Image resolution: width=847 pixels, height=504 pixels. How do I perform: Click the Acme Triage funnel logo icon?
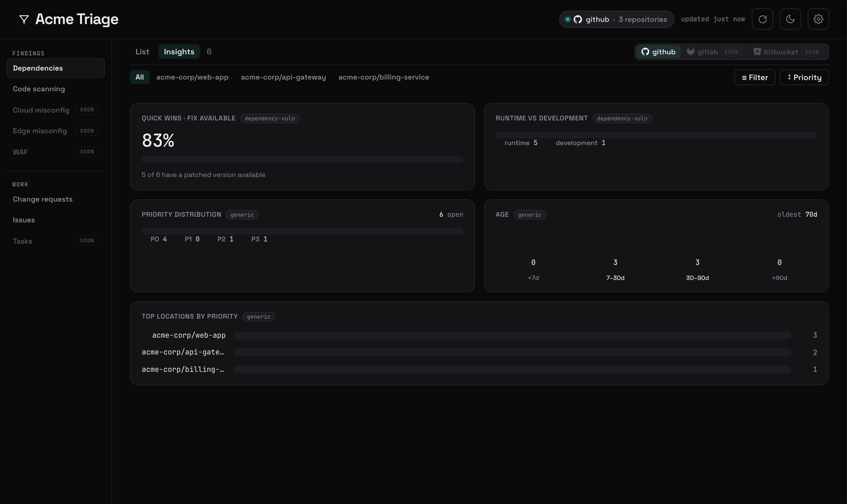pyautogui.click(x=24, y=19)
